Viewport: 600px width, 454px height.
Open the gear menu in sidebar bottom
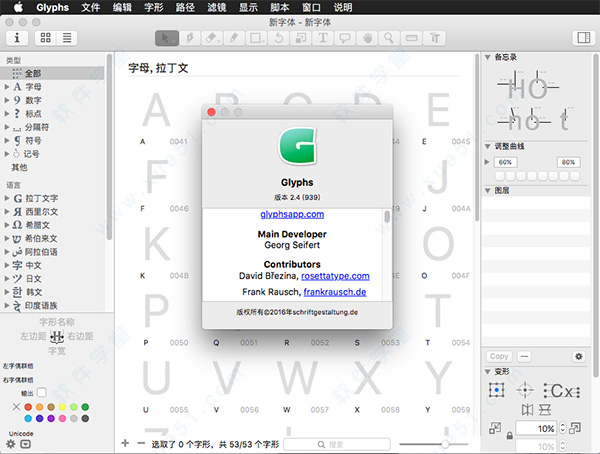(x=11, y=444)
